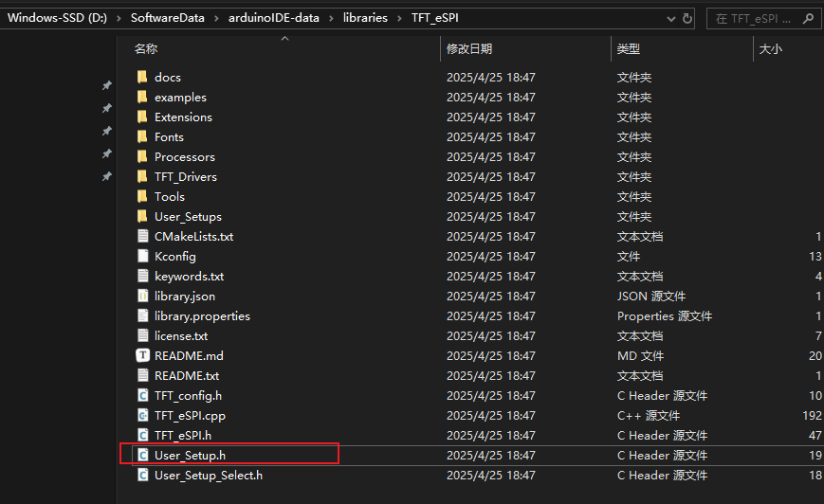Click the docs folder icon
Viewport: 824px width, 504px height.
click(x=142, y=77)
